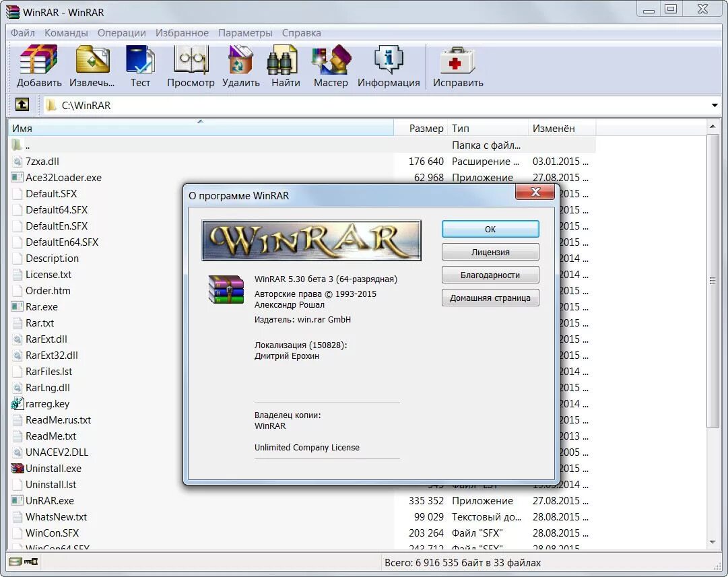
Task: Go up one folder level button
Action: click(x=22, y=105)
